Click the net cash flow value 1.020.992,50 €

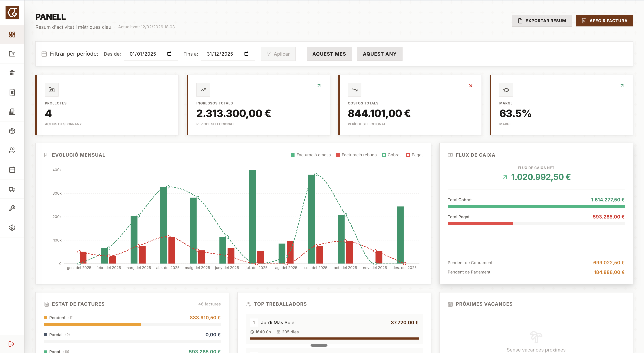[541, 177]
